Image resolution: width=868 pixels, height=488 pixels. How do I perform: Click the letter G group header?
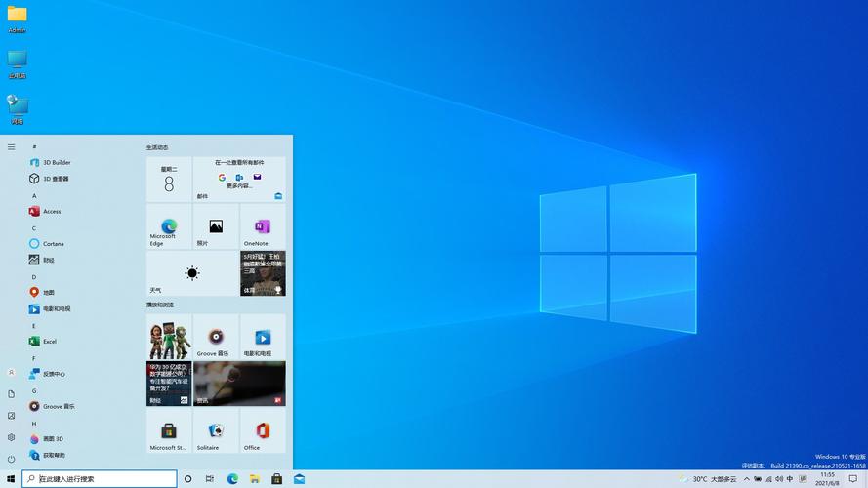click(34, 390)
